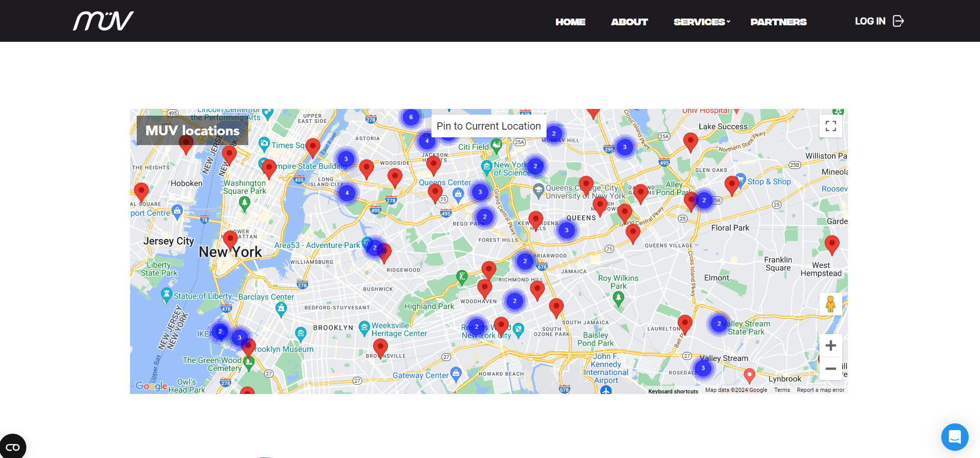Screen dimensions: 980x458
Task: Toggle fullscreen view on the map
Action: (x=830, y=126)
